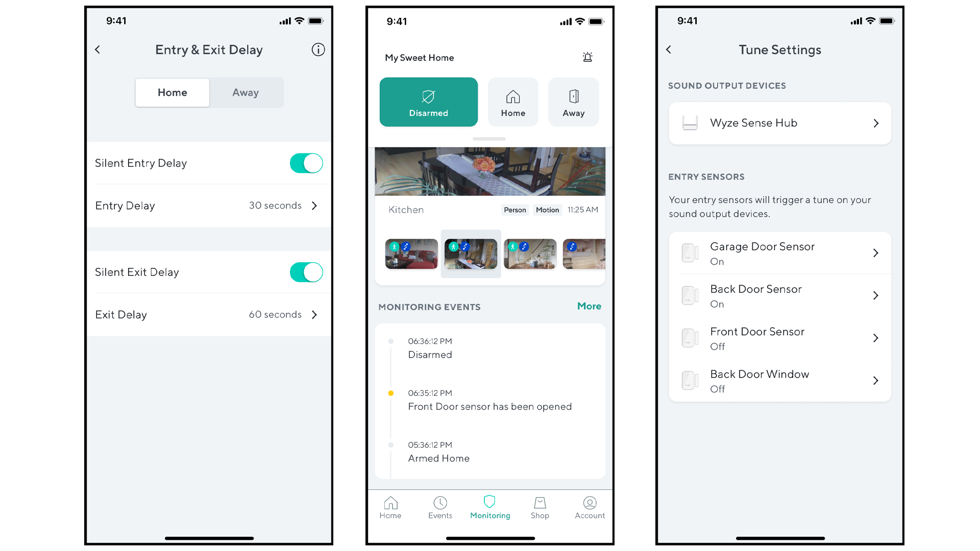Select the Away tab on Entry Delay
The image size is (980, 551).
[245, 92]
